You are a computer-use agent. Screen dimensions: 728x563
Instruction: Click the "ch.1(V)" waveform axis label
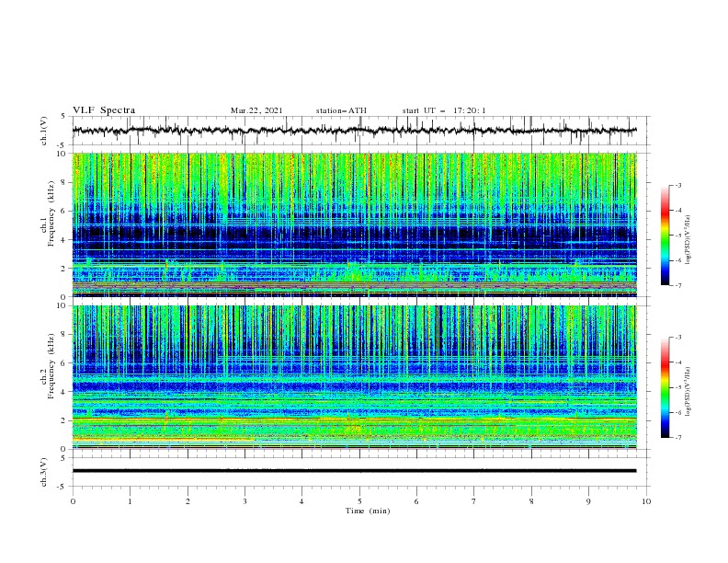44,131
